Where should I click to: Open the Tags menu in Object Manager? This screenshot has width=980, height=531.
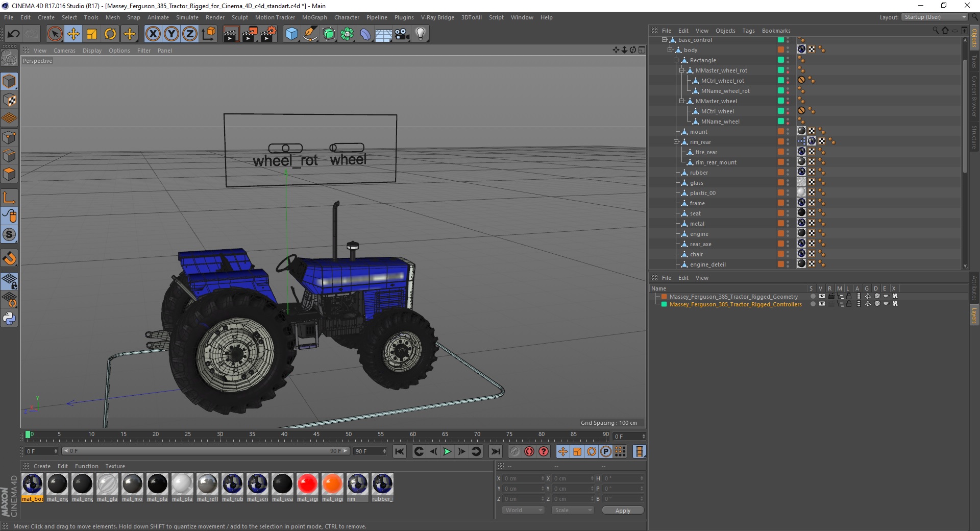point(748,31)
